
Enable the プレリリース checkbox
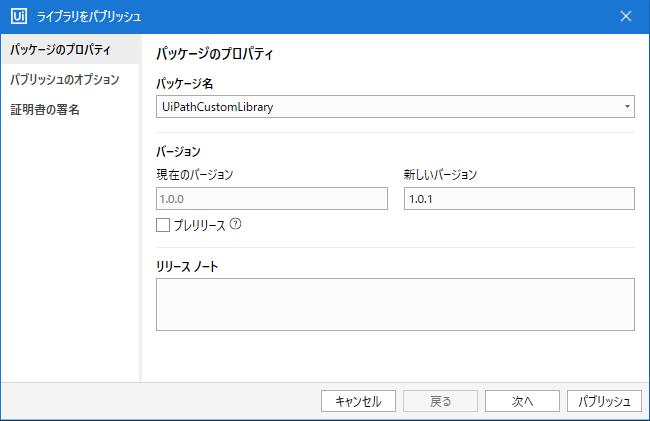(x=163, y=225)
